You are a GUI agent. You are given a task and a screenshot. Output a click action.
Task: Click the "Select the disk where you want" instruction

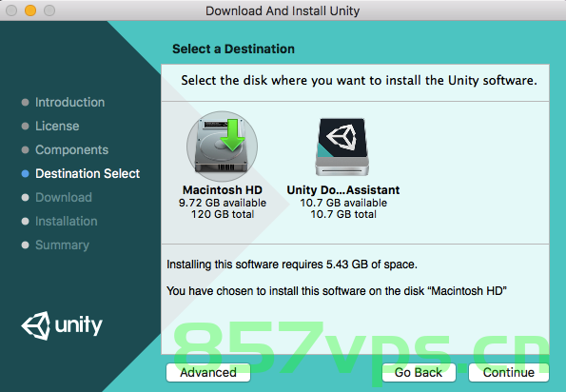(359, 81)
